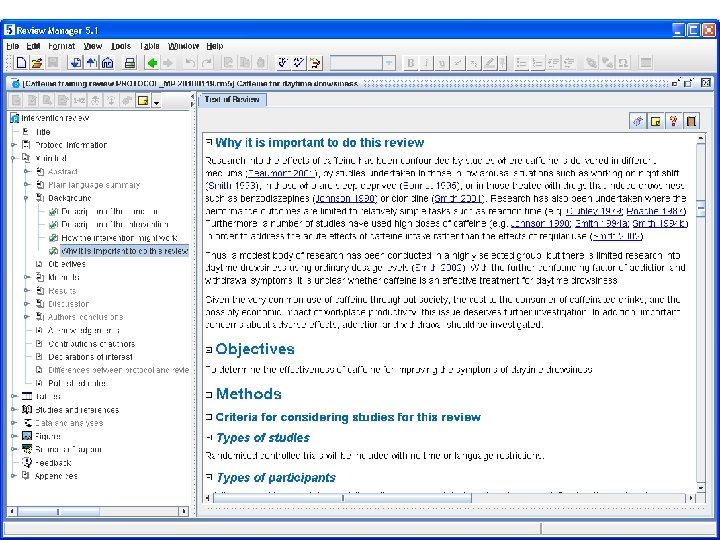Click the green Back arrow
This screenshot has width=720, height=540.
click(x=152, y=63)
